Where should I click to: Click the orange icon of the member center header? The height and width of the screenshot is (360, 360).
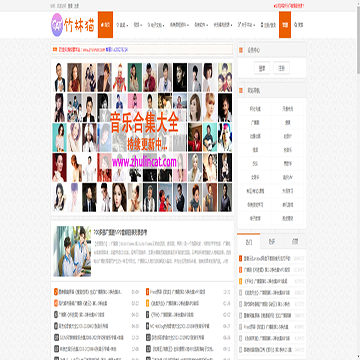pos(241,50)
